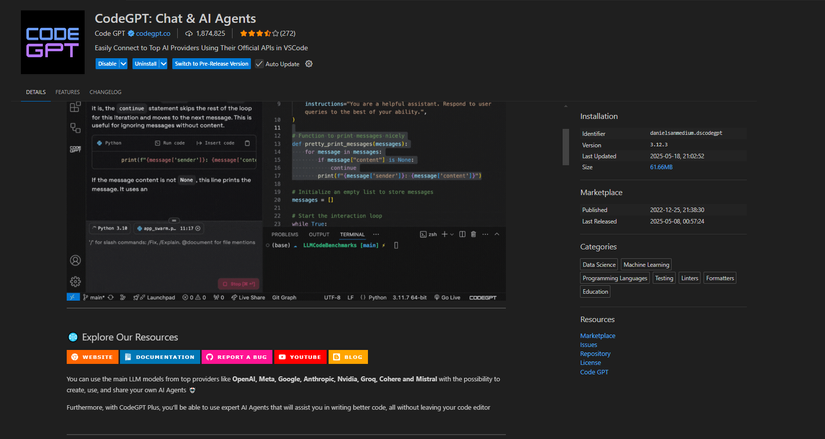
Task: Click the install count download icon
Action: pyautogui.click(x=189, y=33)
